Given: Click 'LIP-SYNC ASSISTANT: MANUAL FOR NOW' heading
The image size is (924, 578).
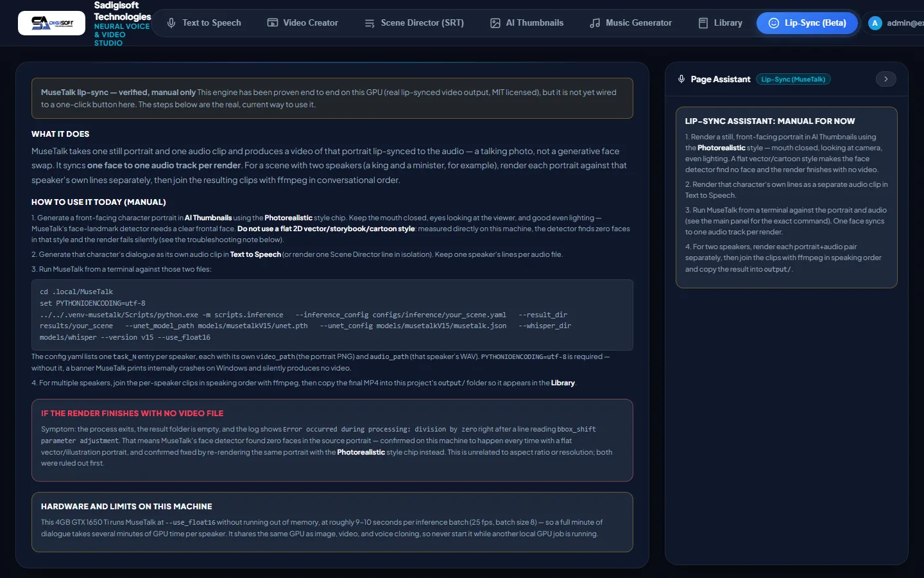Looking at the screenshot, I should (x=770, y=121).
